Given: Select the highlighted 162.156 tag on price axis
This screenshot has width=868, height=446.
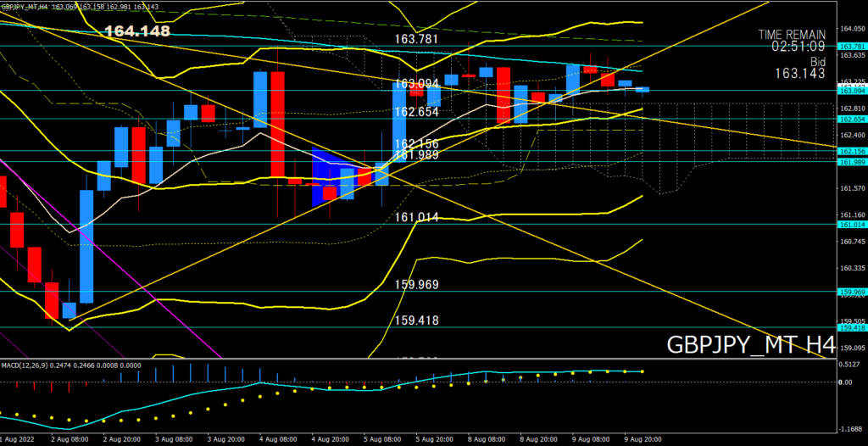Looking at the screenshot, I should point(853,151).
